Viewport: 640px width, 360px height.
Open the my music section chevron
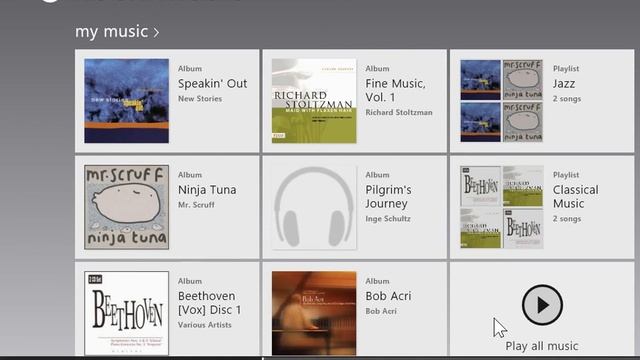tap(156, 32)
